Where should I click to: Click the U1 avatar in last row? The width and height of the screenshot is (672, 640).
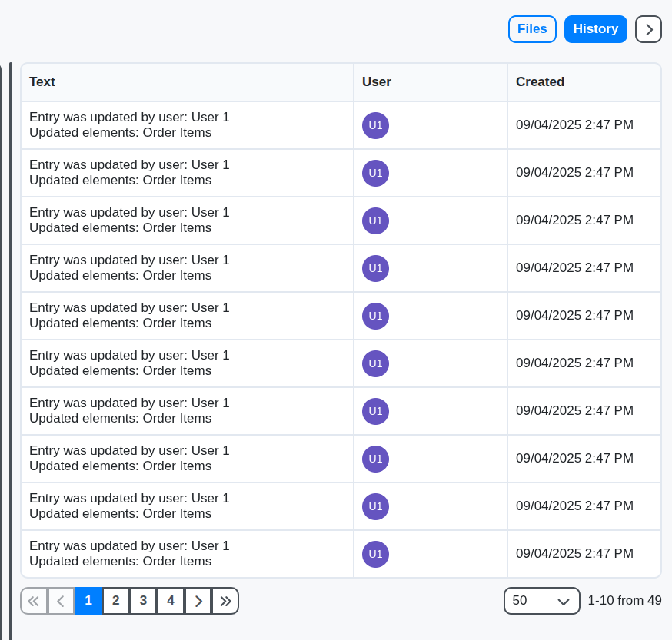[x=375, y=554]
